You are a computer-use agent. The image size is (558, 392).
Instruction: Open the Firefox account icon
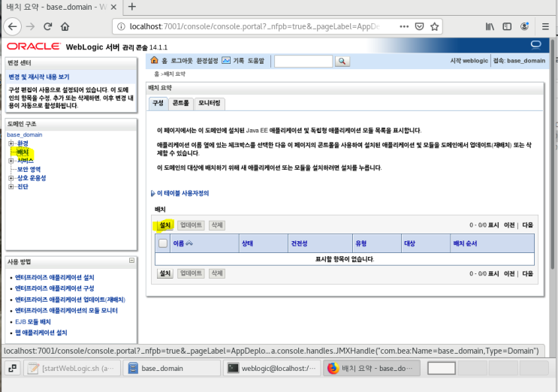coord(524,27)
